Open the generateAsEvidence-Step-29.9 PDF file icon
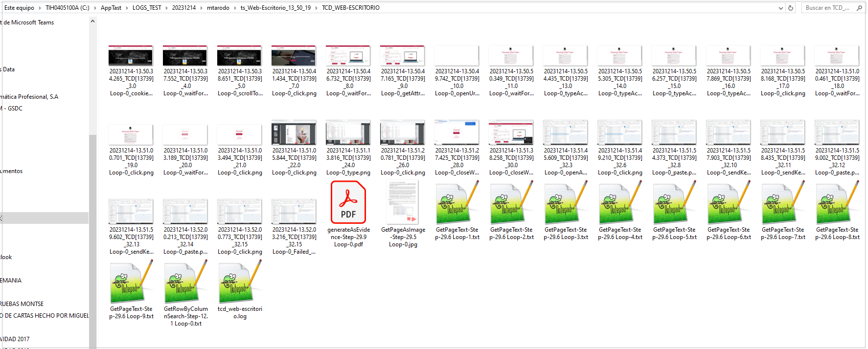868x349 pixels. [x=348, y=202]
